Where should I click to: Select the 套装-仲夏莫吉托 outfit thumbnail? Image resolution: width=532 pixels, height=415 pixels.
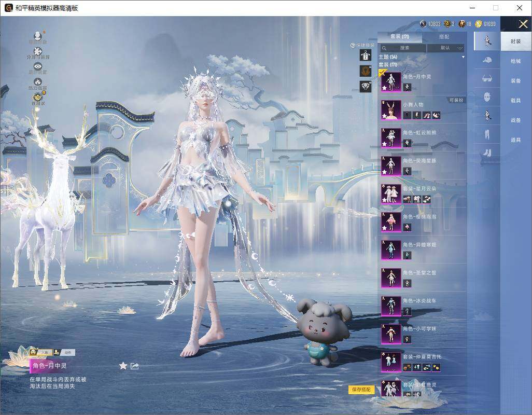(391, 362)
